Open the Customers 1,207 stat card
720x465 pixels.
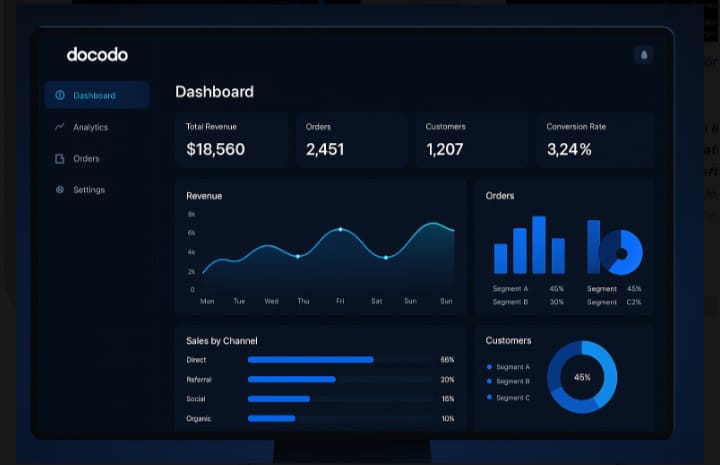(x=470, y=139)
